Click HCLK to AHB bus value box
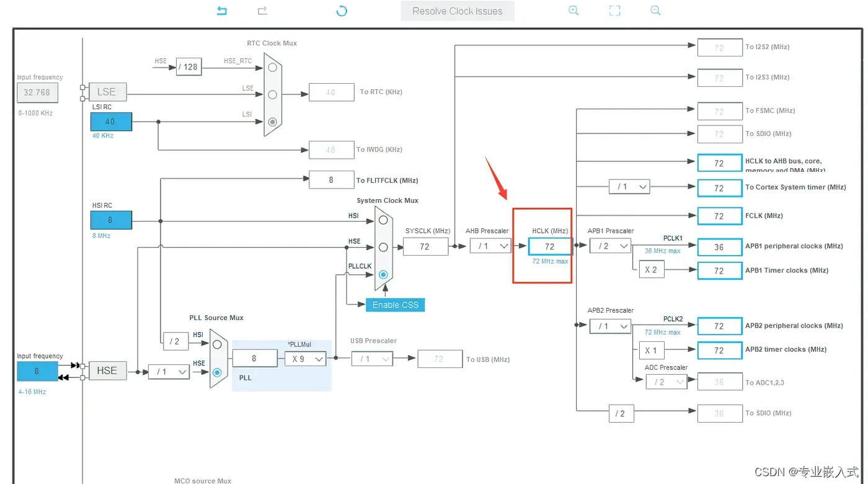 pos(719,163)
